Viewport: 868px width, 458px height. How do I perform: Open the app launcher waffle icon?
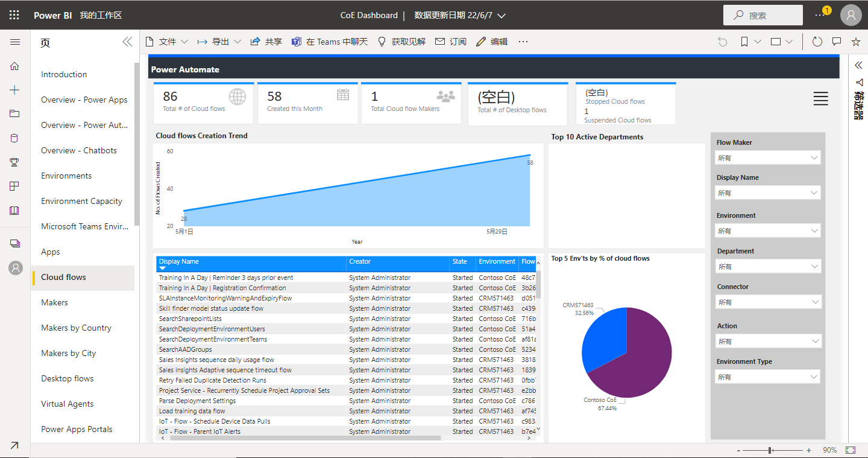pos(14,15)
